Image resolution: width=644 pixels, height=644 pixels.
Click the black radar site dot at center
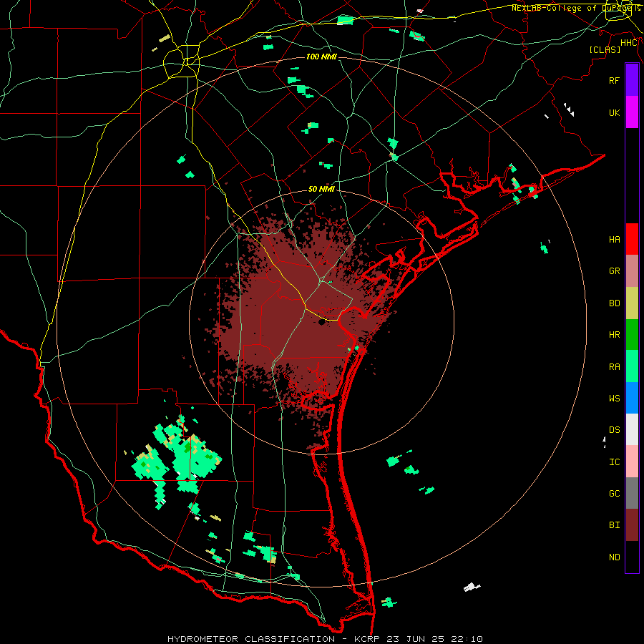(x=321, y=322)
